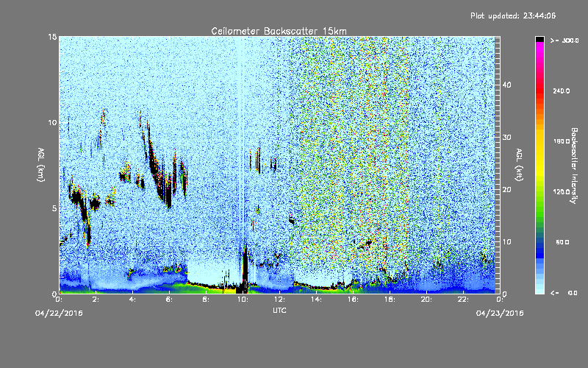Click the 5 km tick label
Image resolution: width=588 pixels, height=368 pixels.
[x=54, y=208]
